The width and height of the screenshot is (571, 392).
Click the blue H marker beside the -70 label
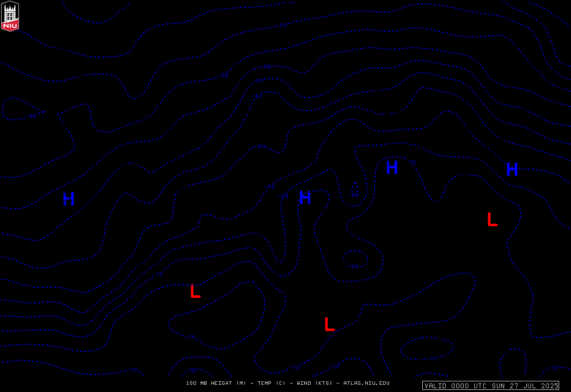pyautogui.click(x=392, y=167)
